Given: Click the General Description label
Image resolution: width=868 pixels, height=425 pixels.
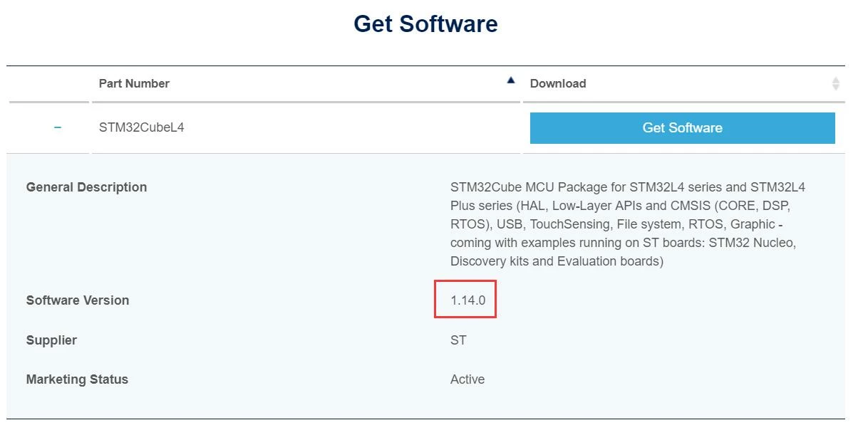Looking at the screenshot, I should point(86,187).
